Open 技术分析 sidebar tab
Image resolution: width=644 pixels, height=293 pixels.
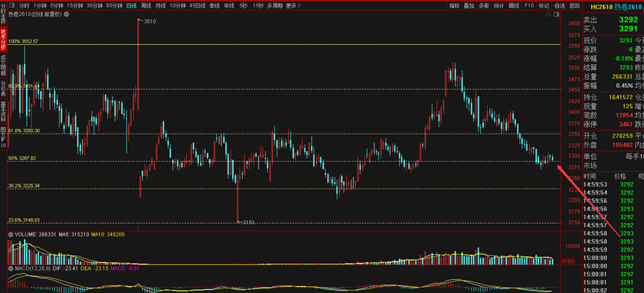tap(3, 40)
